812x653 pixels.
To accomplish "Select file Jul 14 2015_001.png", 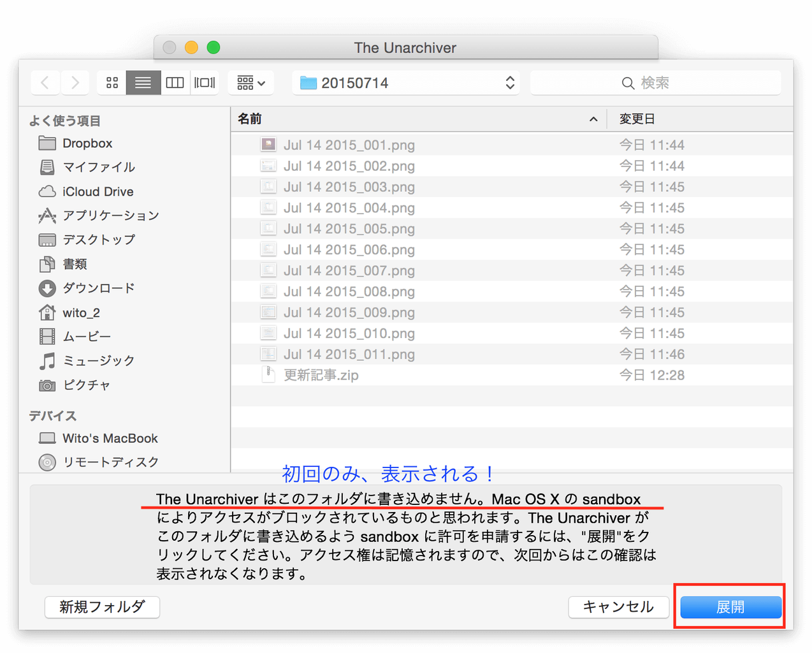I will point(512,145).
